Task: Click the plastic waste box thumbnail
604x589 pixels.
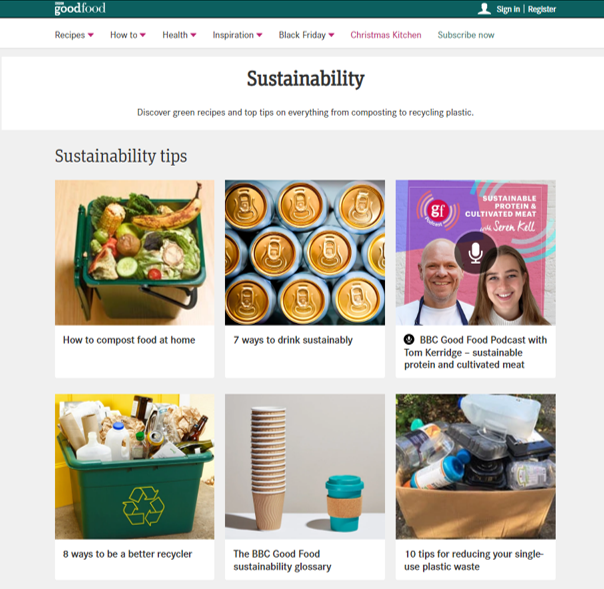Action: point(475,466)
